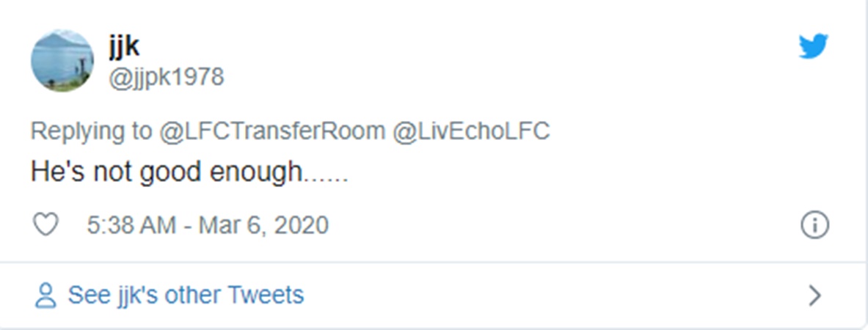This screenshot has height=330, width=868.
Task: Click the word good in tweet body
Action: 170,172
